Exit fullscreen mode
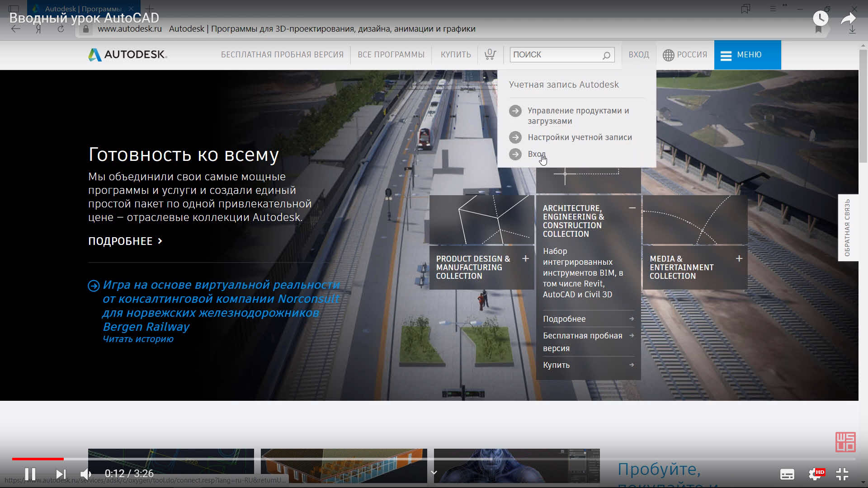Viewport: 868px width, 488px height. [x=842, y=474]
